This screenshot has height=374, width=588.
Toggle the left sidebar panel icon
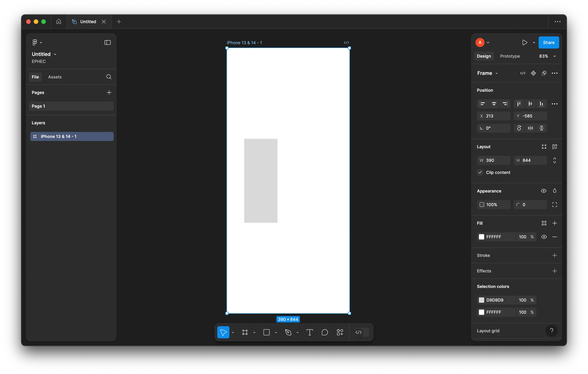click(107, 42)
